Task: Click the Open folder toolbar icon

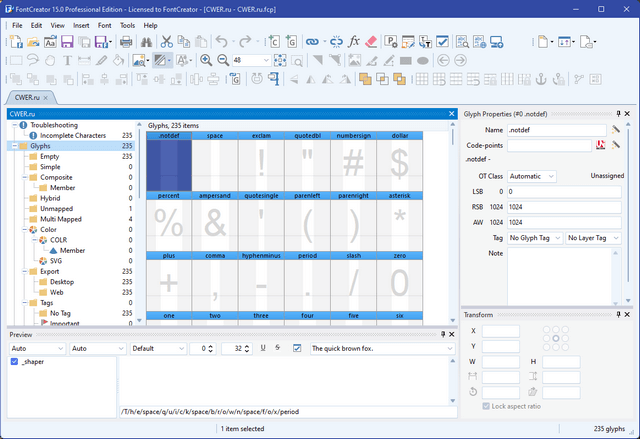Action: click(32, 42)
